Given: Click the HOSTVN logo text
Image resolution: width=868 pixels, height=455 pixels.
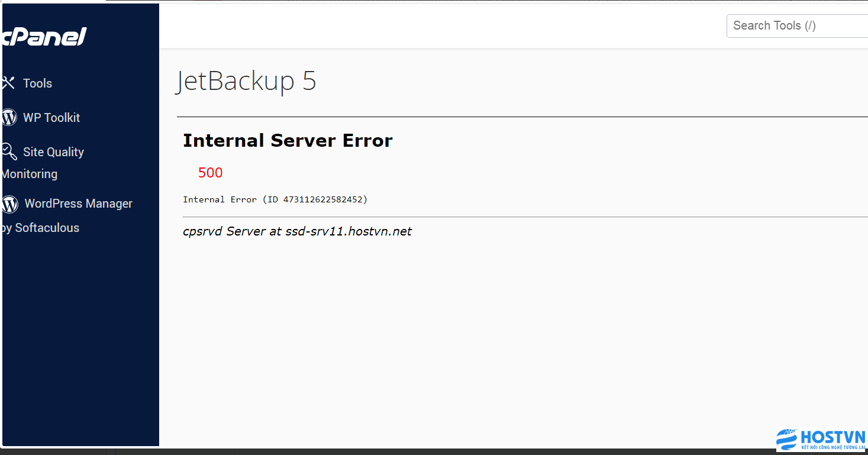Looking at the screenshot, I should [x=832, y=437].
